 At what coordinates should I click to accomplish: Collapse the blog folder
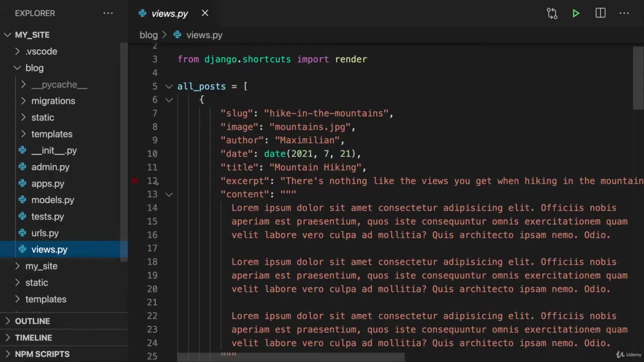(x=34, y=68)
